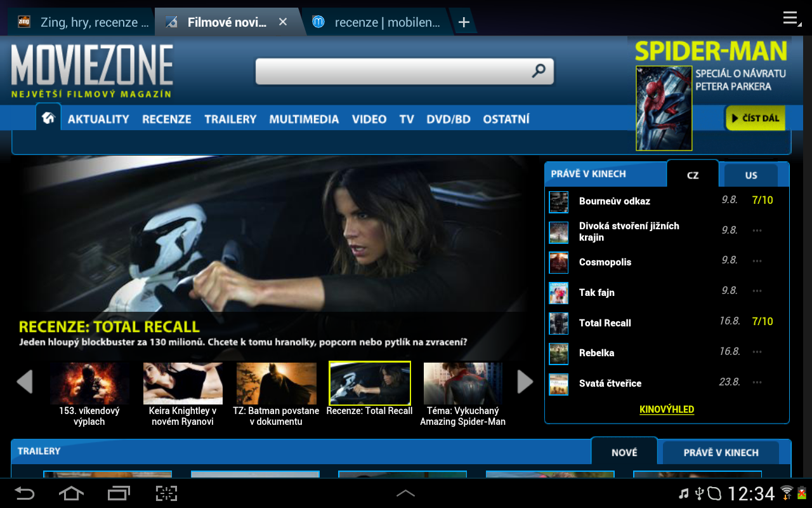This screenshot has width=812, height=508.
Task: Open the USB notification icon
Action: click(x=698, y=493)
